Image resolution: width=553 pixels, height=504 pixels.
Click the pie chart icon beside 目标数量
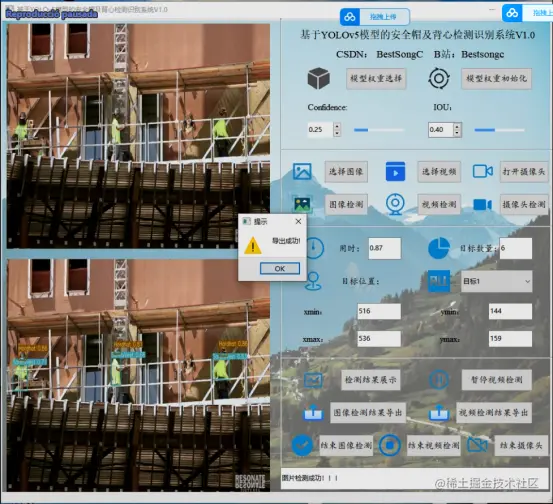click(x=439, y=248)
